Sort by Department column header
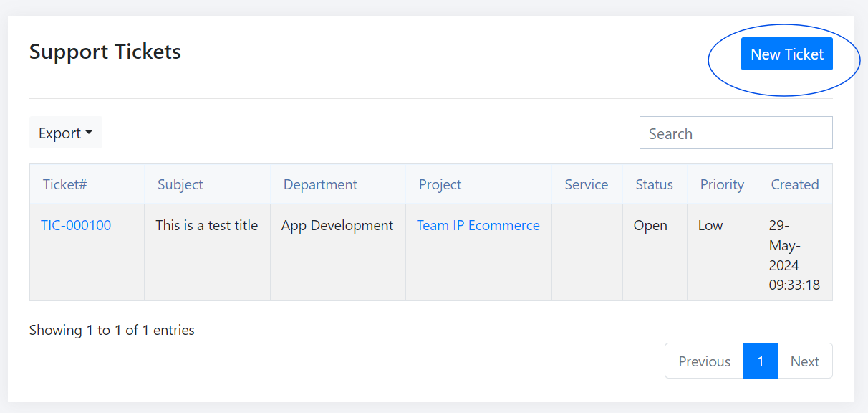 (320, 184)
